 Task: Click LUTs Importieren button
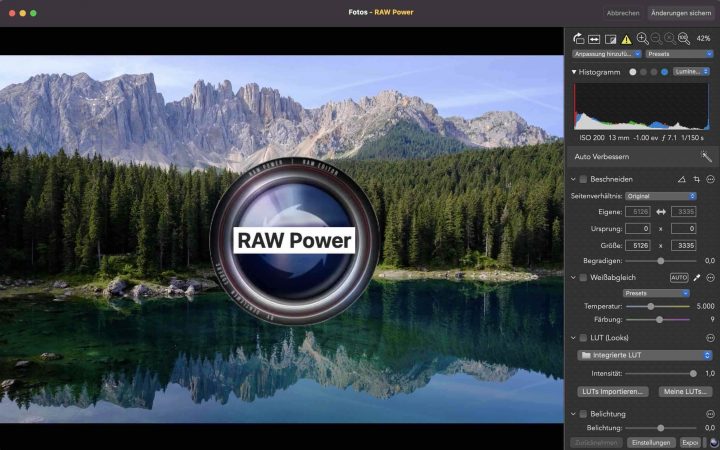click(x=613, y=392)
